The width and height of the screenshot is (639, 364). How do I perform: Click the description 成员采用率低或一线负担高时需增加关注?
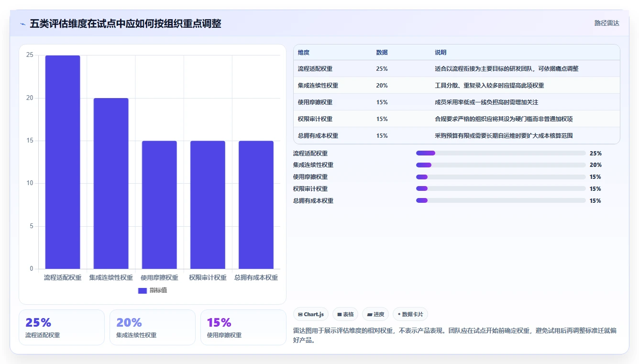point(486,102)
